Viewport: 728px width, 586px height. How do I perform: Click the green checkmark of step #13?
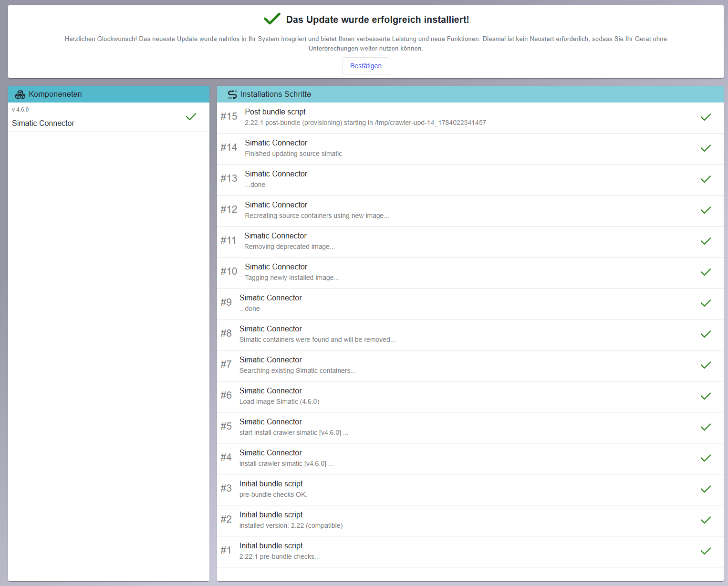(706, 179)
